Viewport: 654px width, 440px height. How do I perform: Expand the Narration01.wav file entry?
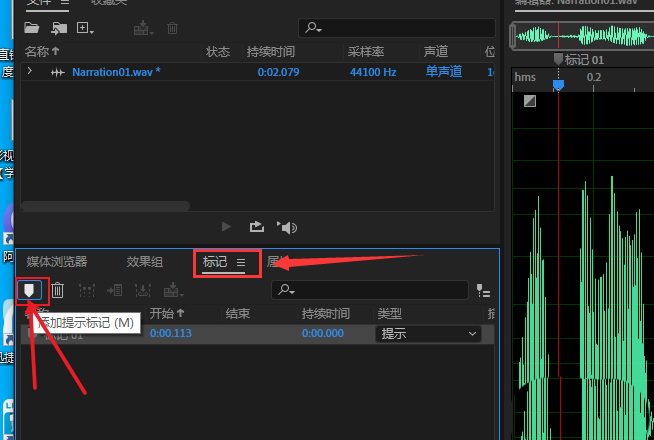[30, 72]
